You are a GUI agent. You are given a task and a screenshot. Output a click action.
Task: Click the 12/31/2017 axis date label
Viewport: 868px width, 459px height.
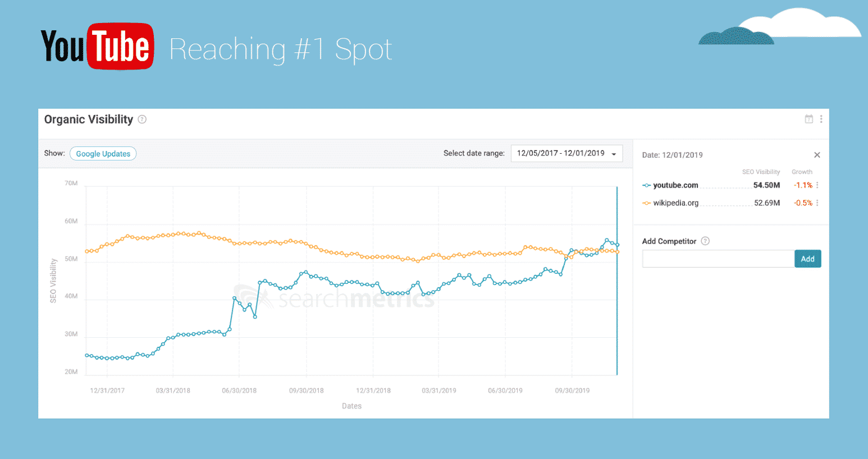click(107, 391)
